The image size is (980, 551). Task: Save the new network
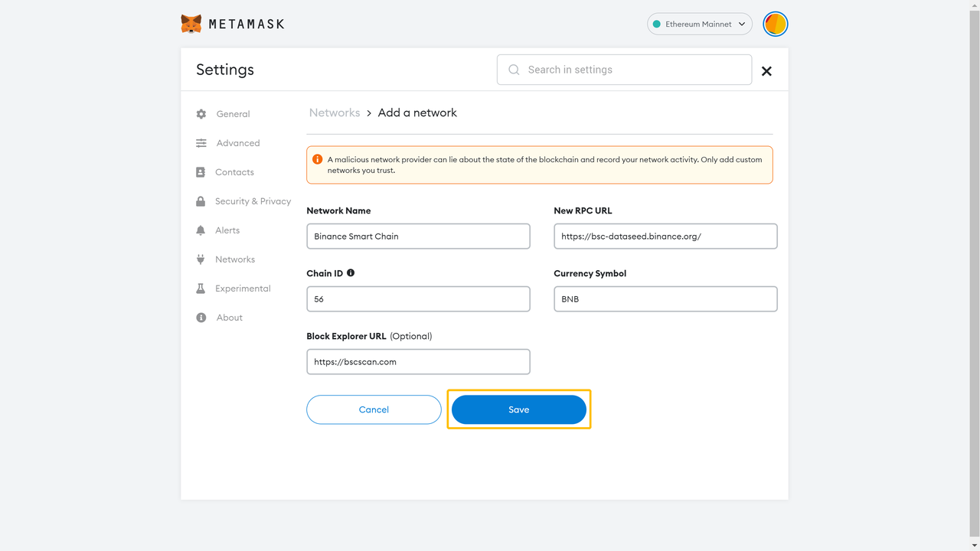click(x=519, y=409)
